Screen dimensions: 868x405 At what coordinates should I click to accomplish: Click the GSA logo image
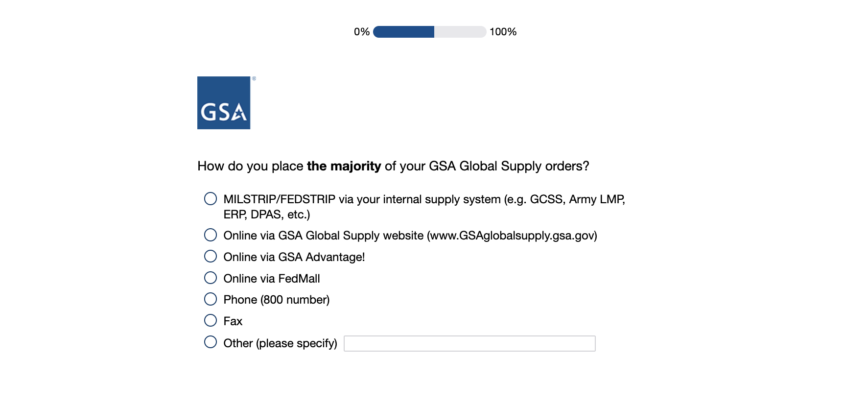[224, 103]
